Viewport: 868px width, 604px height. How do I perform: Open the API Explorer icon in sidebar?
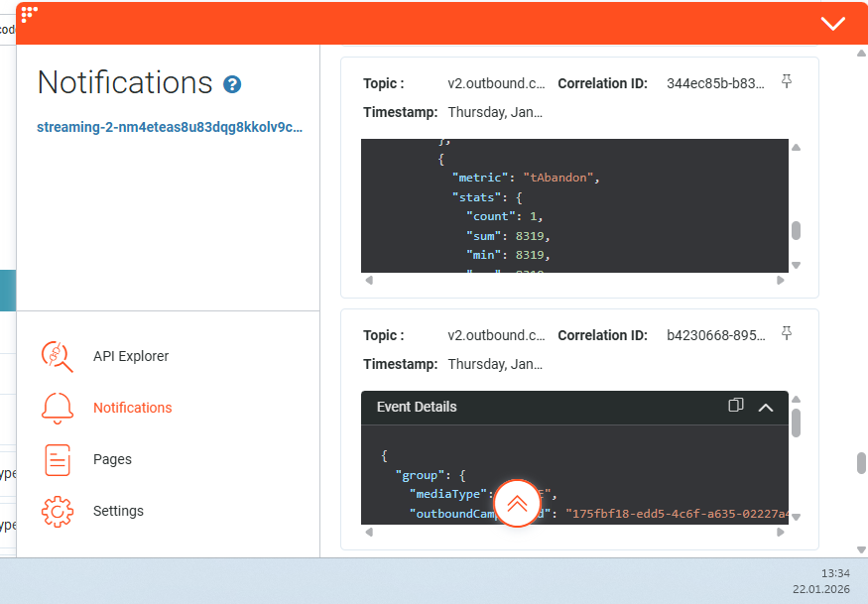click(58, 356)
